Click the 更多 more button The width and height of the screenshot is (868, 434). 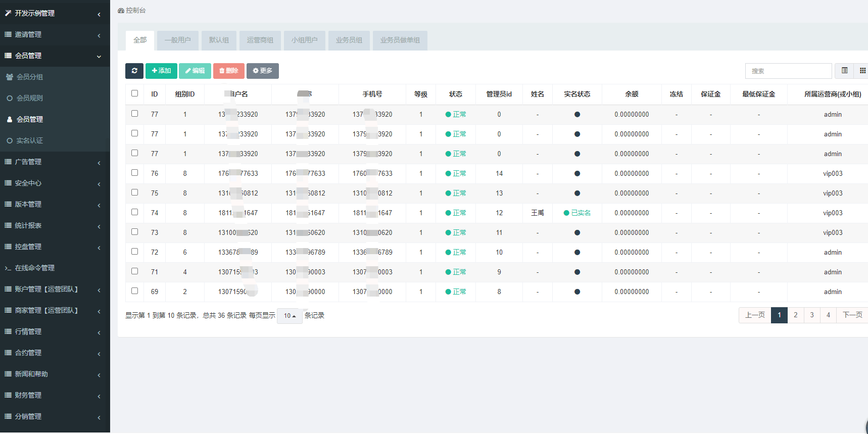point(262,71)
